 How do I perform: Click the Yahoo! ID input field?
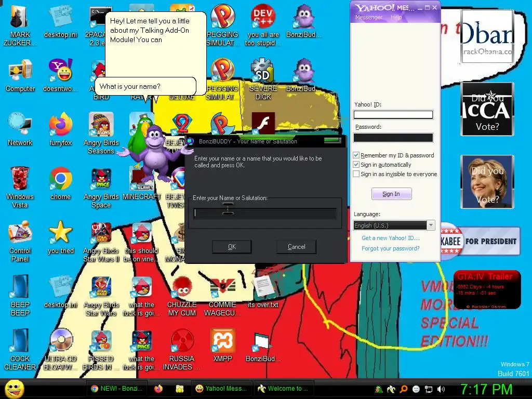pos(393,115)
